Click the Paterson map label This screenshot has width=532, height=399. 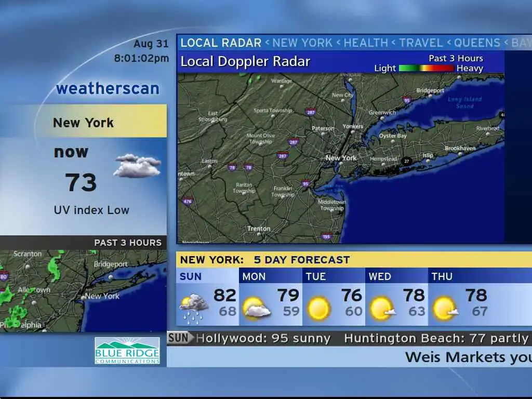coord(323,128)
